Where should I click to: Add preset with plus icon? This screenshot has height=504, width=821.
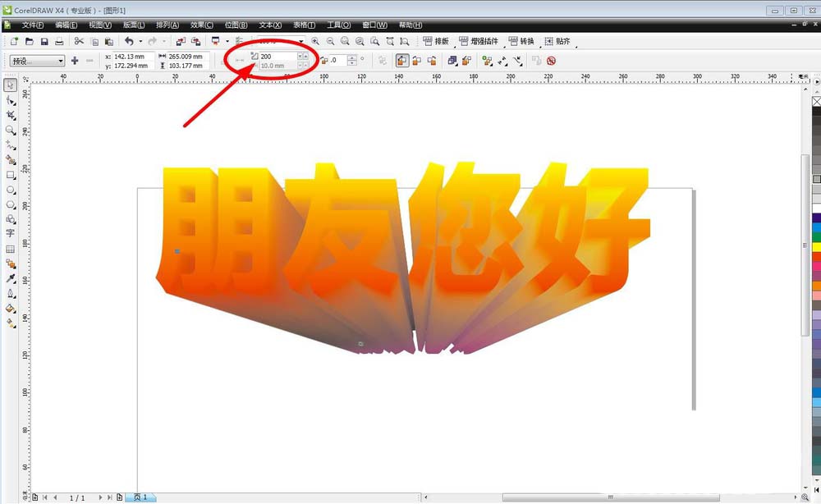pos(75,61)
